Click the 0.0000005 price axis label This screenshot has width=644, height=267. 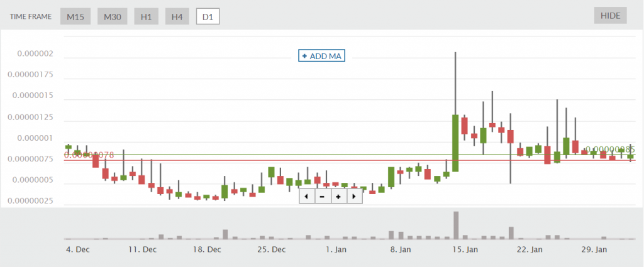(x=33, y=180)
